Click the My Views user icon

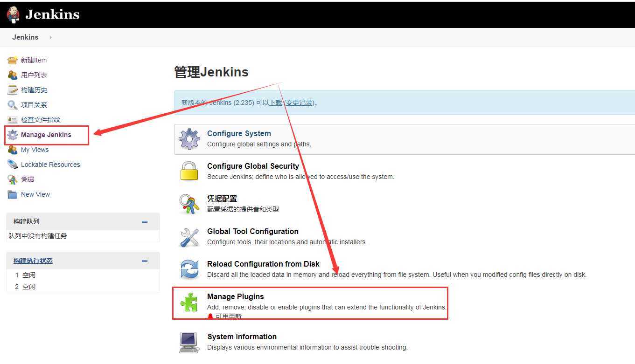pos(13,150)
